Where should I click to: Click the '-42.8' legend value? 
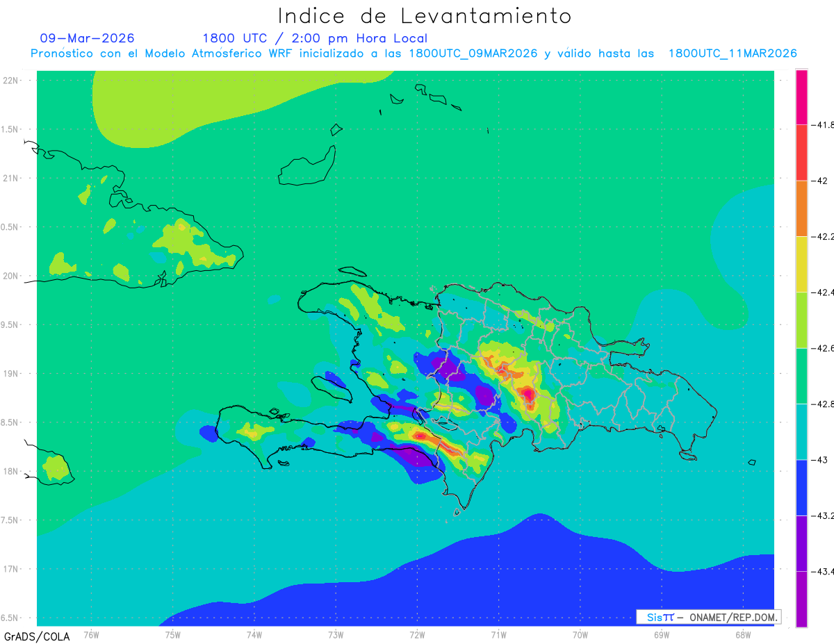[x=823, y=404]
